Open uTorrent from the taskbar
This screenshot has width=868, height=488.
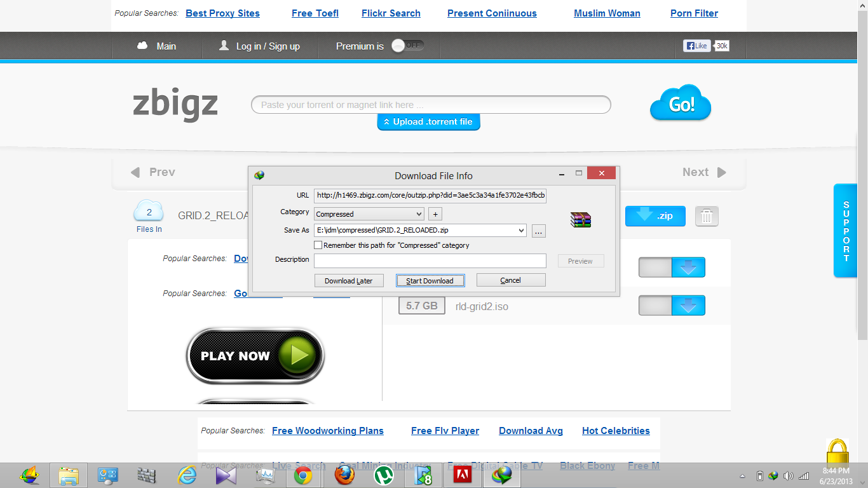(x=383, y=475)
